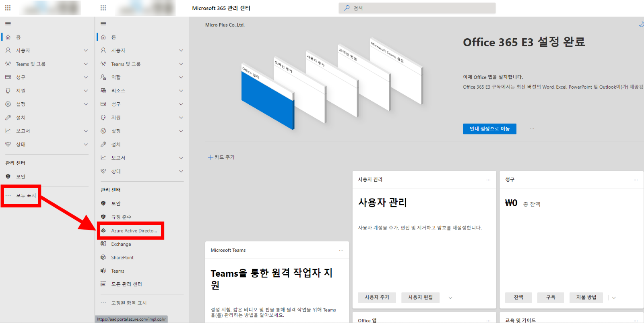The height and width of the screenshot is (323, 644).
Task: Click the app launcher waffle beside Microsoft 365 title
Action: point(103,8)
